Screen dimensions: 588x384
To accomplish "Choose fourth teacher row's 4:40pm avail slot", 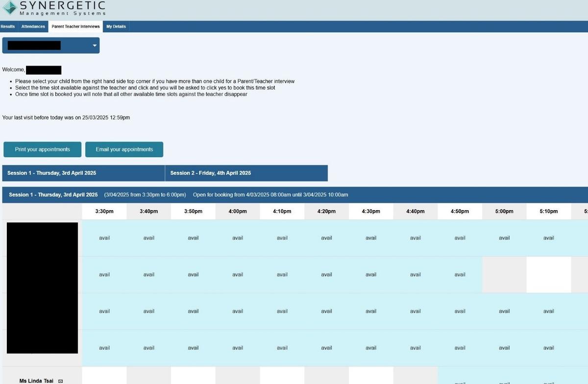I will pos(415,348).
